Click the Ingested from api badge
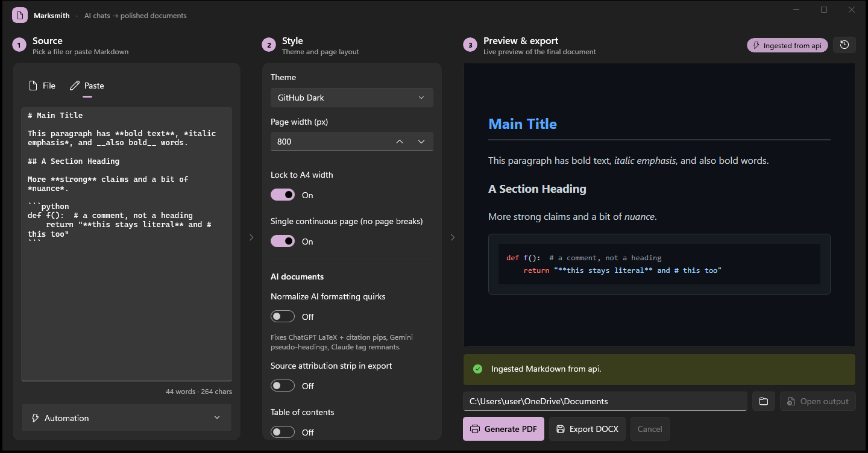 coord(787,45)
